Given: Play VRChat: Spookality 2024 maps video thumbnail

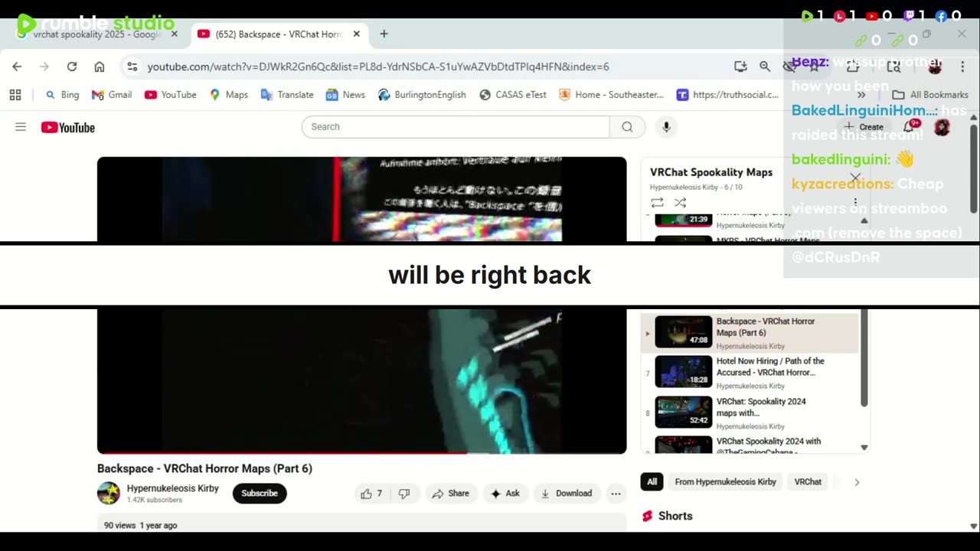Looking at the screenshot, I should tap(684, 412).
